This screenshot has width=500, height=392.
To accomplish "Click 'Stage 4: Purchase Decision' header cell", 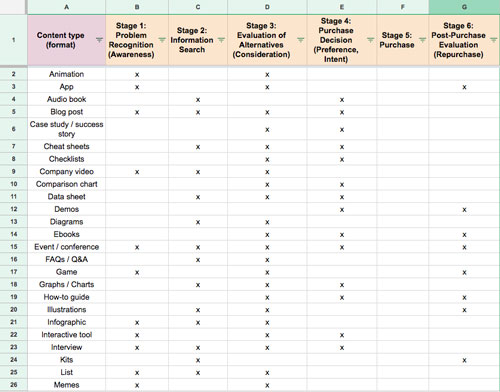I will (x=342, y=40).
